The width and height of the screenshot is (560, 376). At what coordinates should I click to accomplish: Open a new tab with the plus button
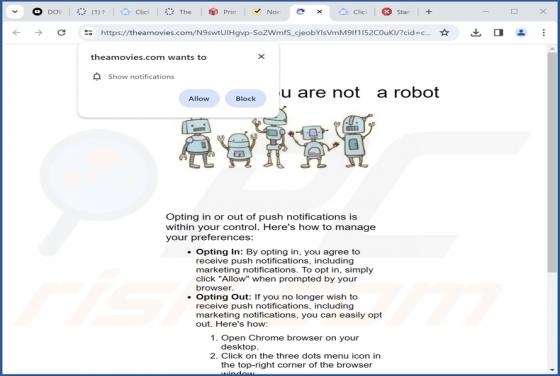pos(429,12)
